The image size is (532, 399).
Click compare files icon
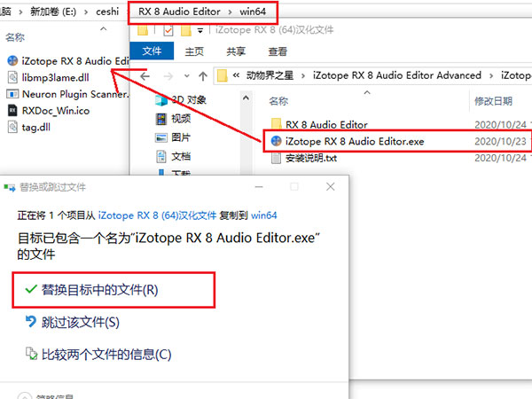pyautogui.click(x=31, y=354)
